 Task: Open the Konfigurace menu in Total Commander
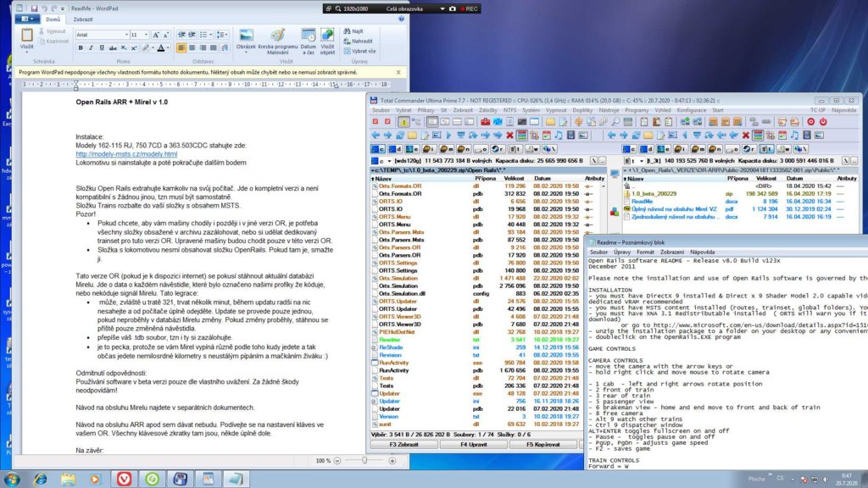pyautogui.click(x=693, y=110)
